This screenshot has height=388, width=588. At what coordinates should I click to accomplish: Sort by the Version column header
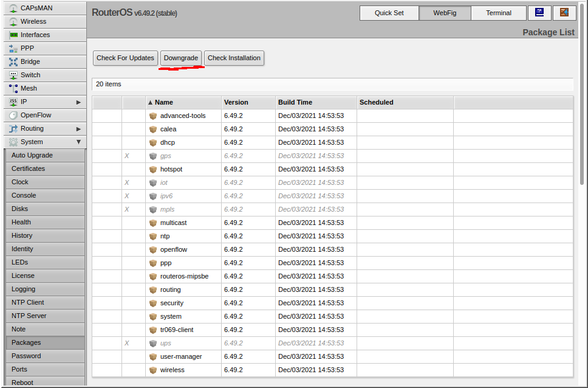pyautogui.click(x=248, y=103)
